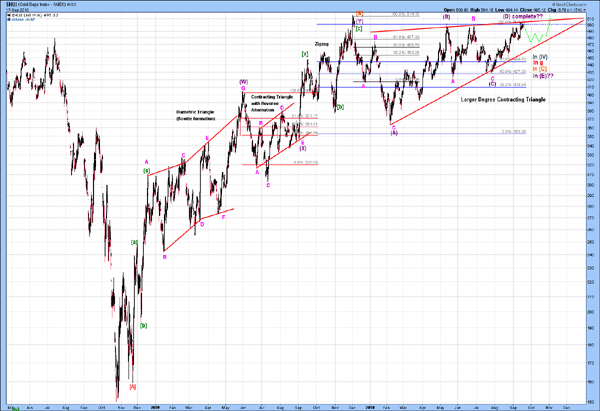Click the purple (Y) label near the top
This screenshot has height=411, width=600.
pyautogui.click(x=359, y=21)
